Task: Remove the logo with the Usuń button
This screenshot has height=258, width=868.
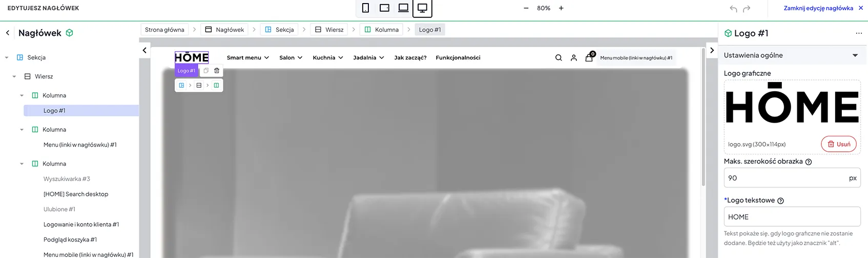Action: [x=839, y=144]
